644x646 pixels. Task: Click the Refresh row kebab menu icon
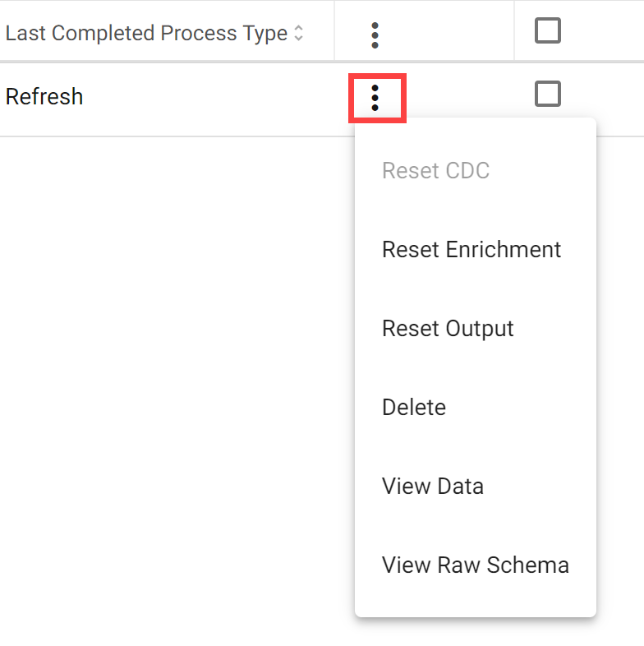click(x=375, y=98)
